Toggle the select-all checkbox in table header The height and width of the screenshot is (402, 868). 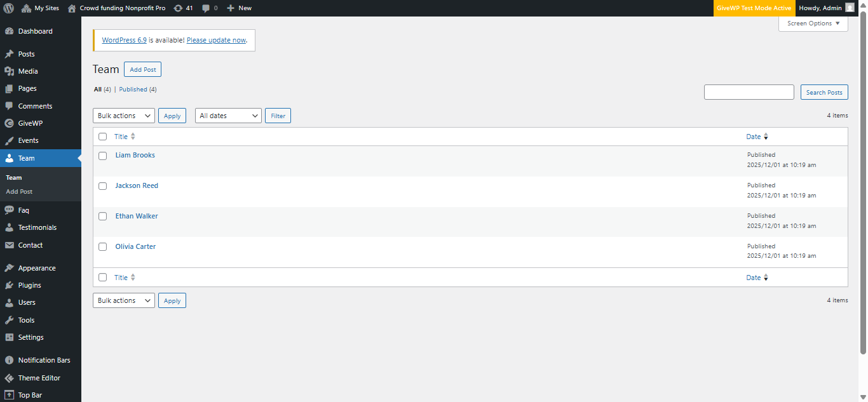(102, 137)
